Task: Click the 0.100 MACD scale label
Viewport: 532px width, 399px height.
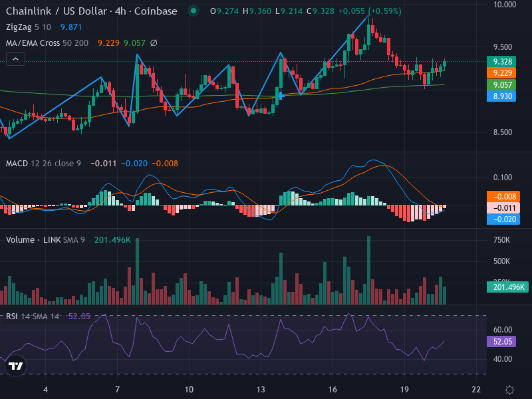Action: coord(503,178)
